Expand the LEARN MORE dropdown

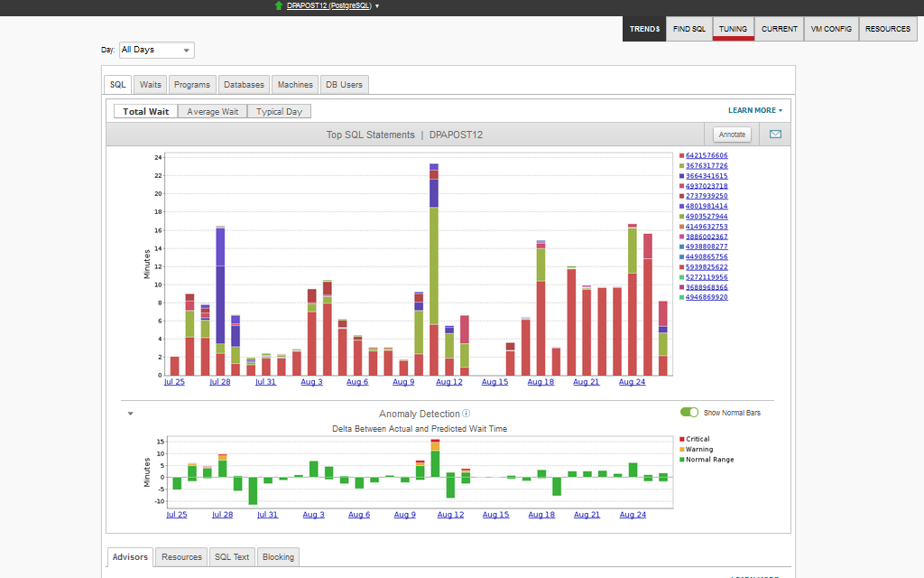(x=754, y=110)
